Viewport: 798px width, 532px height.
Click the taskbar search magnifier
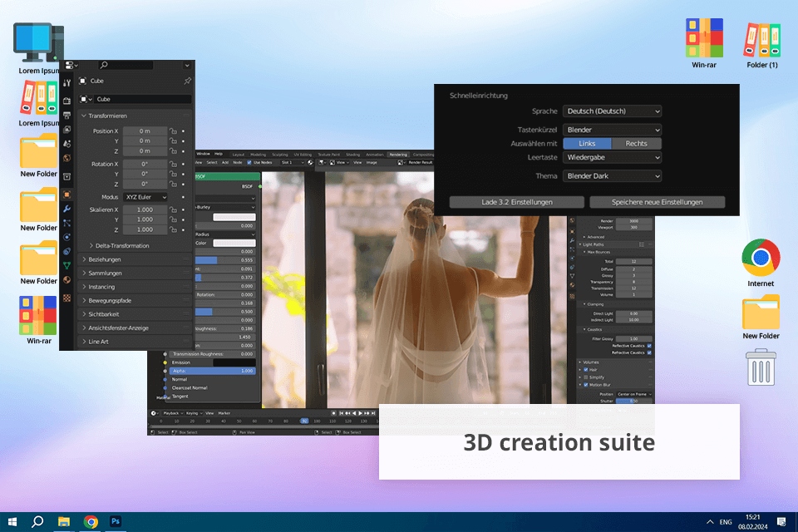pyautogui.click(x=37, y=521)
